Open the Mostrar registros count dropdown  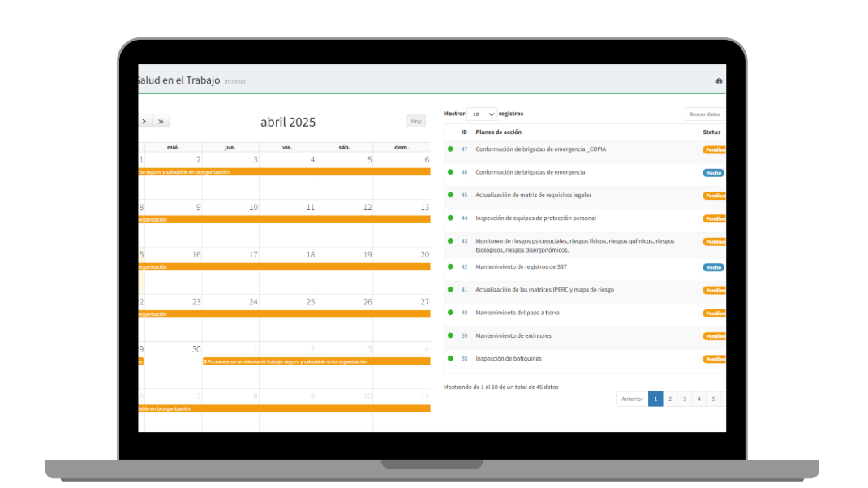tap(483, 114)
